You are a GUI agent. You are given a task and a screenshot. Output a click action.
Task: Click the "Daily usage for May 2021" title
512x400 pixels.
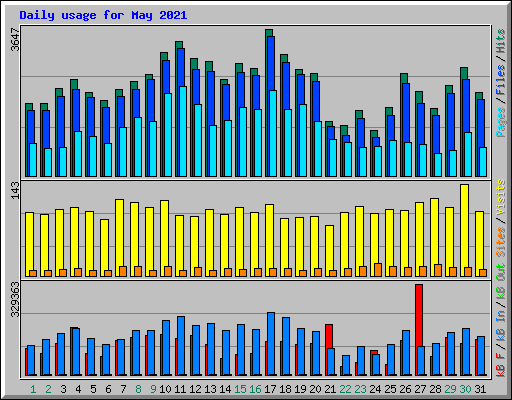[x=103, y=15]
